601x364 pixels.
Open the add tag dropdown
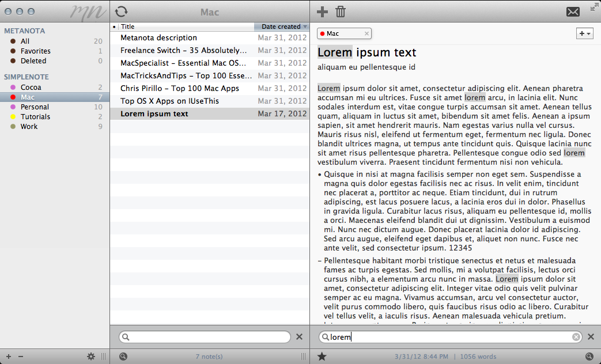click(x=584, y=33)
